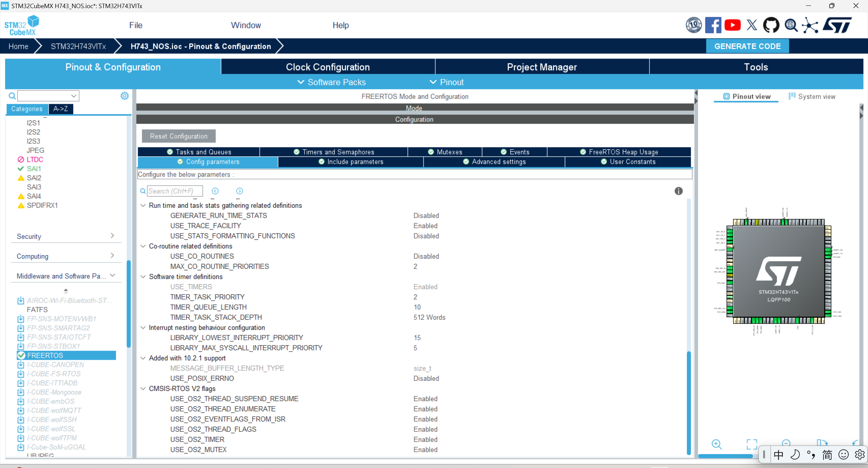Open the File menu
This screenshot has width=868, height=468.
[136, 25]
